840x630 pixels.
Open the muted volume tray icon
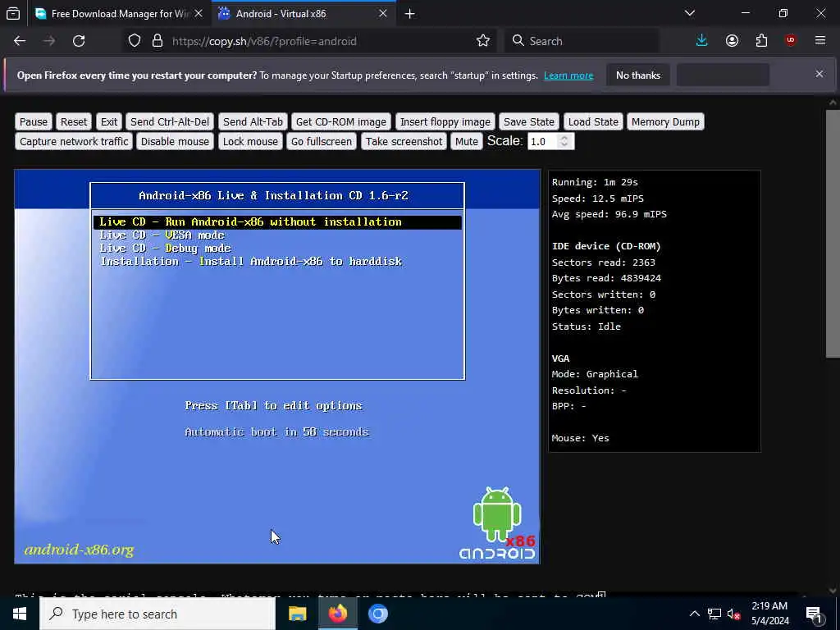(x=733, y=614)
